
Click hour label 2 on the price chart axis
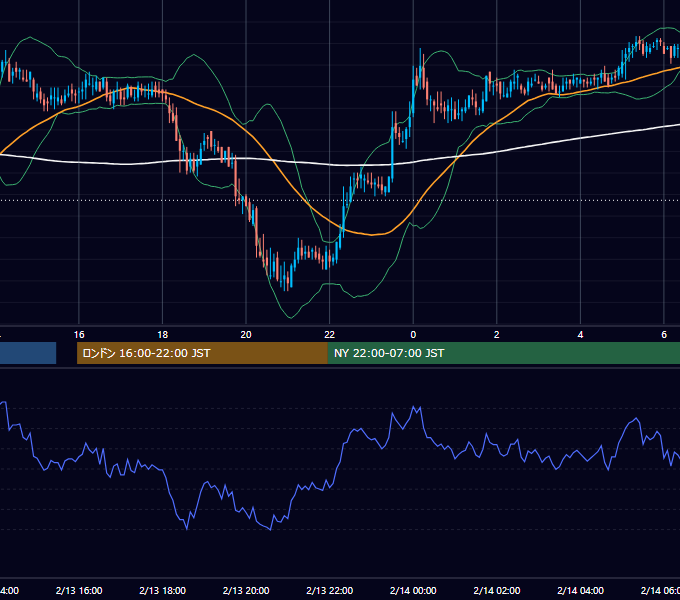click(x=497, y=335)
